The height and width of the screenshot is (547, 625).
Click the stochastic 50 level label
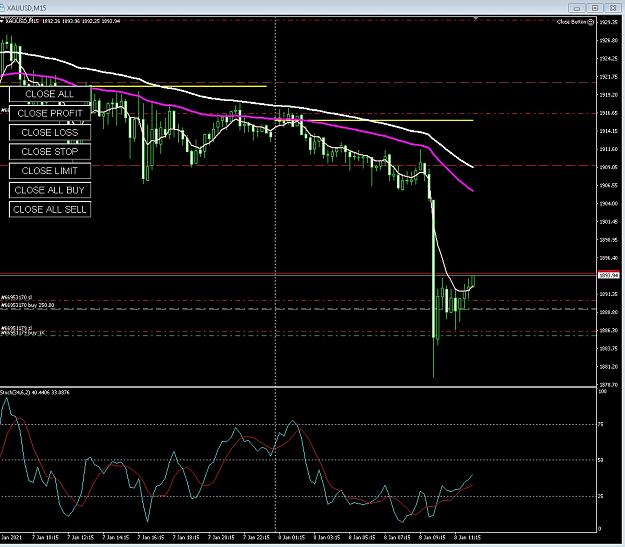tap(601, 460)
